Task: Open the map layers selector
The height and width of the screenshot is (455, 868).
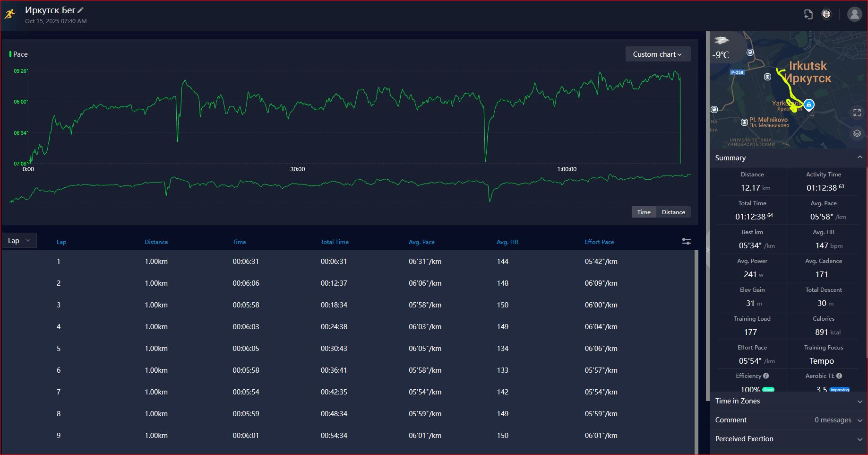Action: point(857,133)
